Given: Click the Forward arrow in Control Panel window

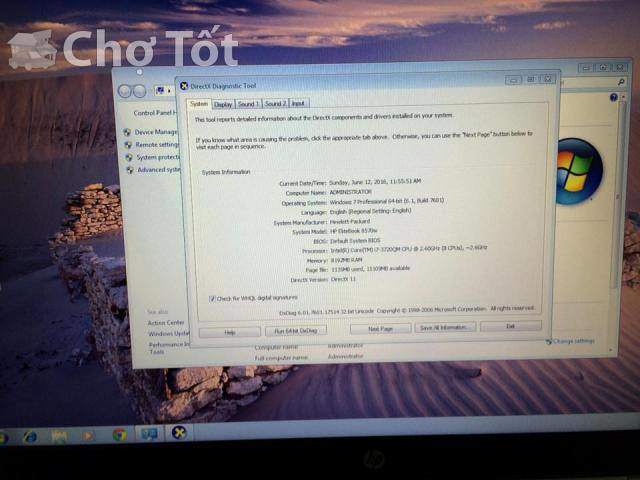Looking at the screenshot, I should (140, 91).
